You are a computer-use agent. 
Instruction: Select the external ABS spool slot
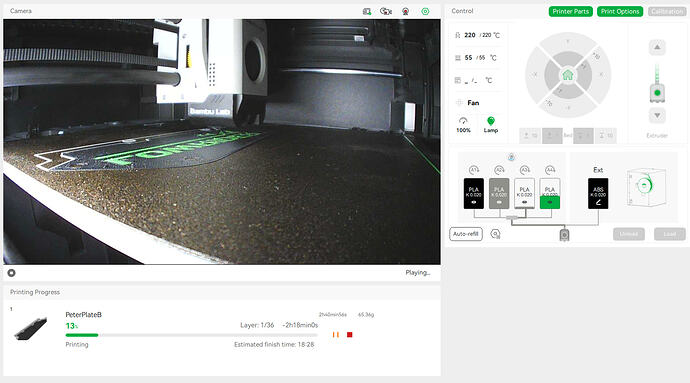[598, 193]
